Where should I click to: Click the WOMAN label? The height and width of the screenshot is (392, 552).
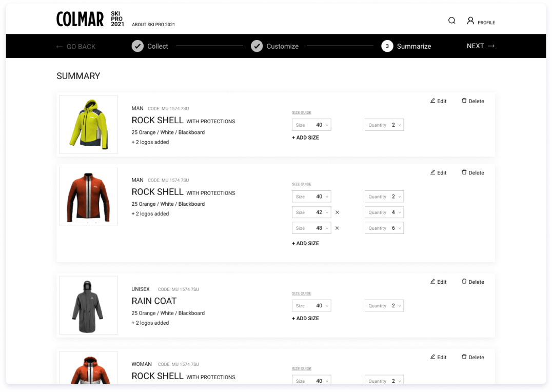tap(142, 364)
